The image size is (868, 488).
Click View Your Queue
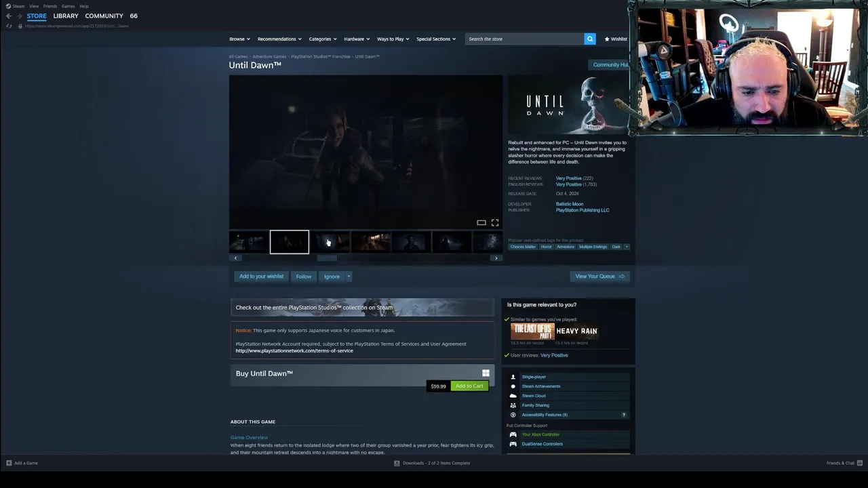point(599,277)
